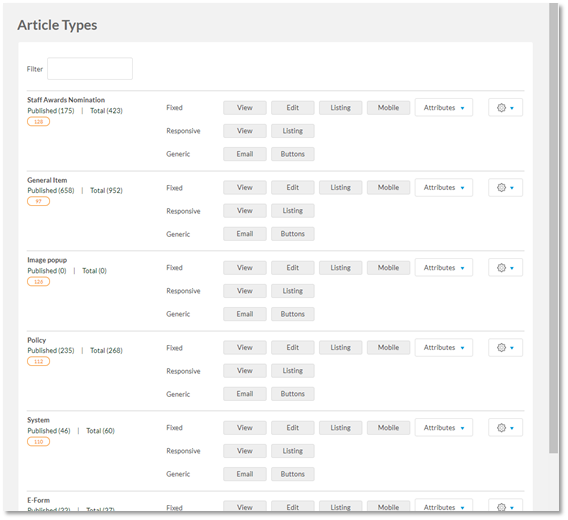This screenshot has height=520, width=568.
Task: Open gear settings for Policy row
Action: click(x=505, y=348)
